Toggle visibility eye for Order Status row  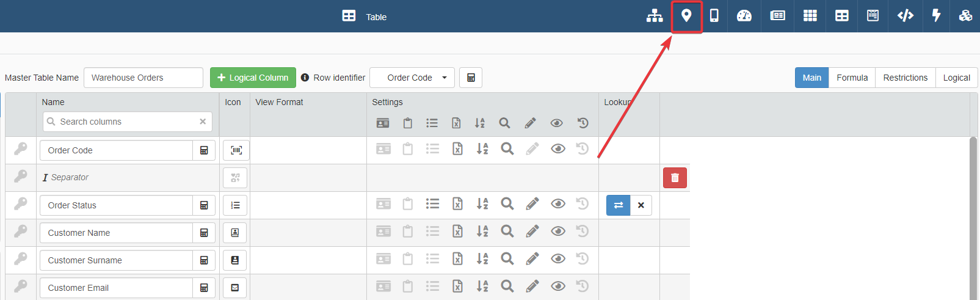tap(557, 204)
